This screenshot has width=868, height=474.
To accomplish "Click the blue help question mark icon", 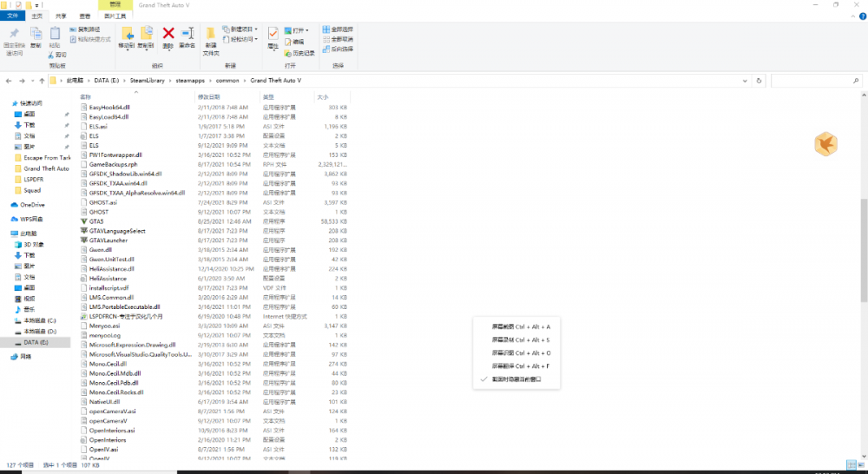I will [863, 16].
